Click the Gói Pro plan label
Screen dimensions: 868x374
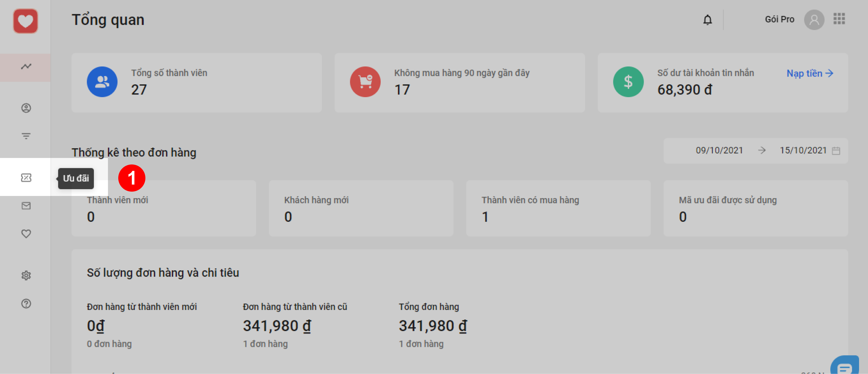(779, 20)
